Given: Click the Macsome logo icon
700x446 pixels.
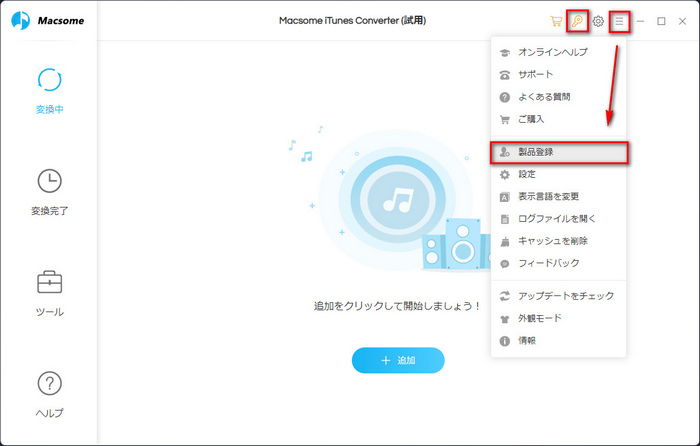Looking at the screenshot, I should [x=21, y=21].
